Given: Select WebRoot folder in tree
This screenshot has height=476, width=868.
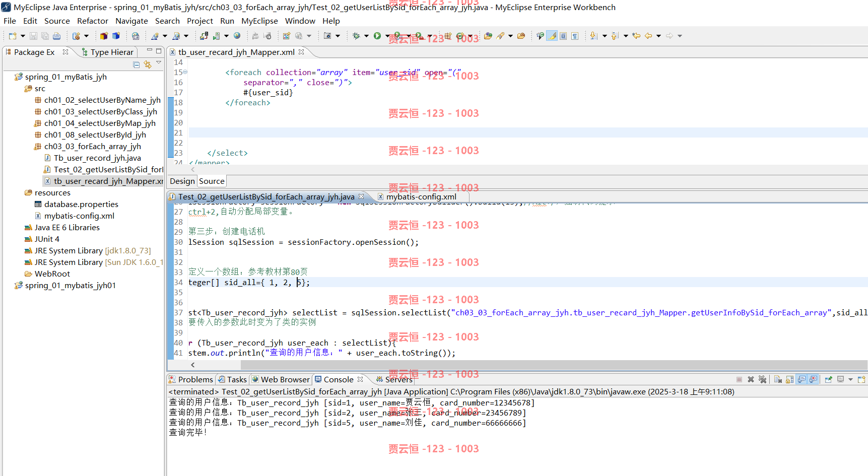Looking at the screenshot, I should (47, 274).
